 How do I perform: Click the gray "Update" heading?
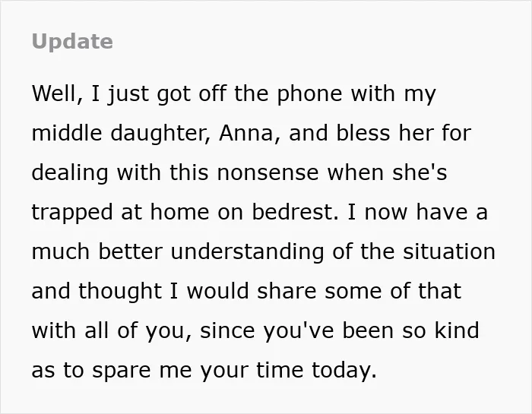click(x=72, y=42)
